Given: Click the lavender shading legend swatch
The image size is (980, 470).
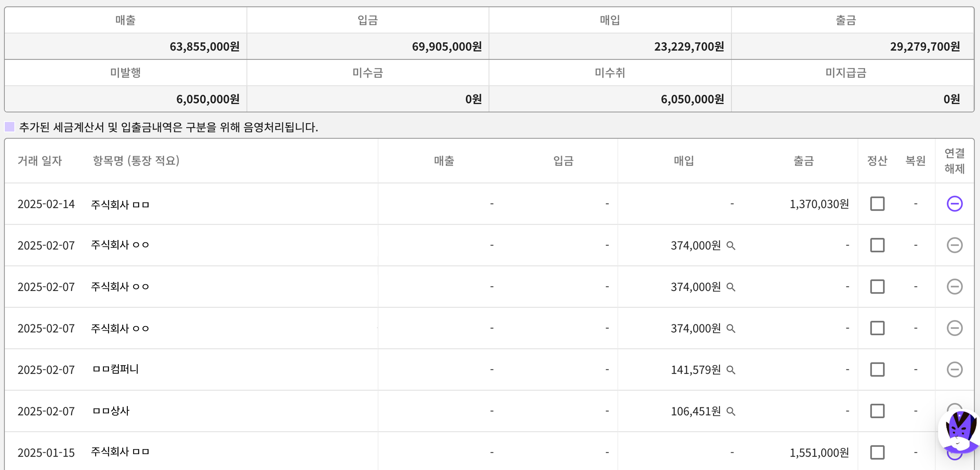Looking at the screenshot, I should pyautogui.click(x=9, y=127).
